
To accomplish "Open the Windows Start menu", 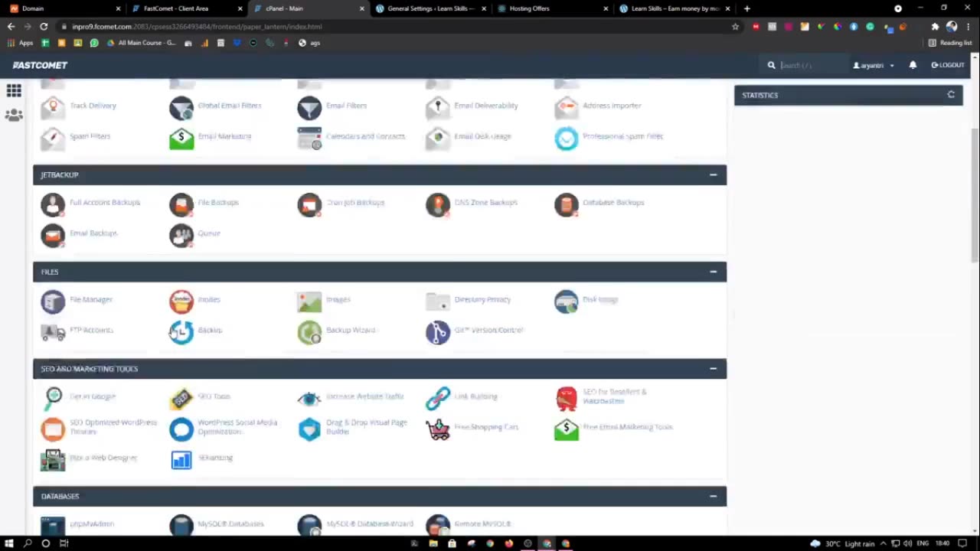I will pyautogui.click(x=9, y=543).
